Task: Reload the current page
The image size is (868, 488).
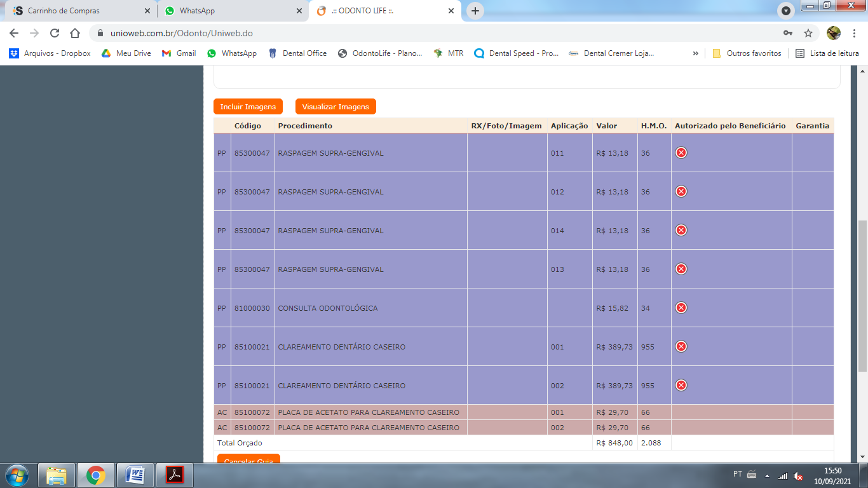Action: [55, 33]
